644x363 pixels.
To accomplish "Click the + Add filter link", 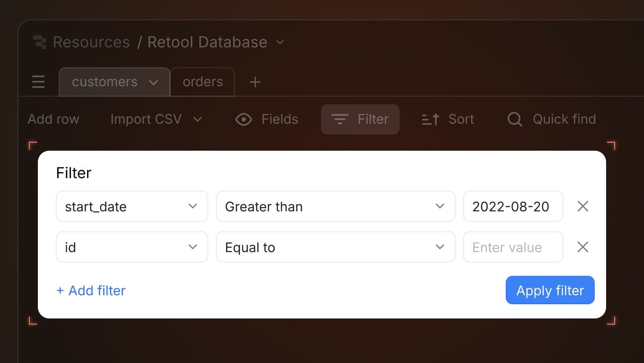I will pyautogui.click(x=91, y=290).
